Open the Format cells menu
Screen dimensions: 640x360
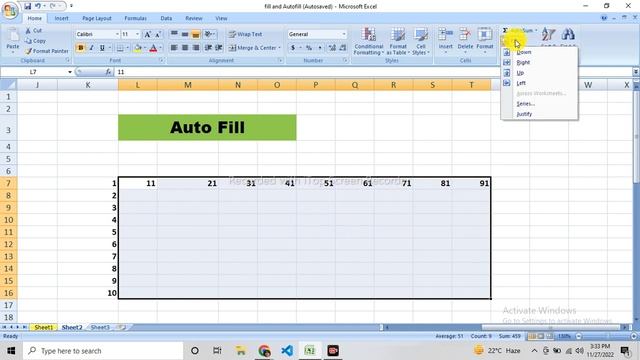tap(485, 40)
